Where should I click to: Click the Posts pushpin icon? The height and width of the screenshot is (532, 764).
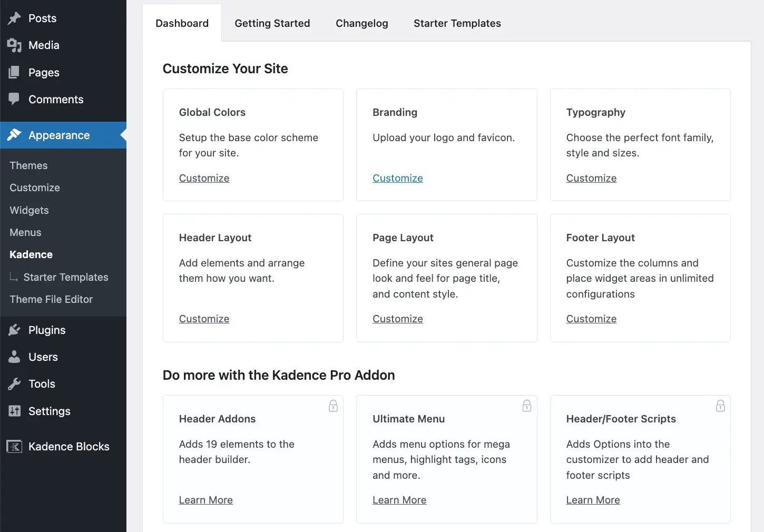click(14, 18)
